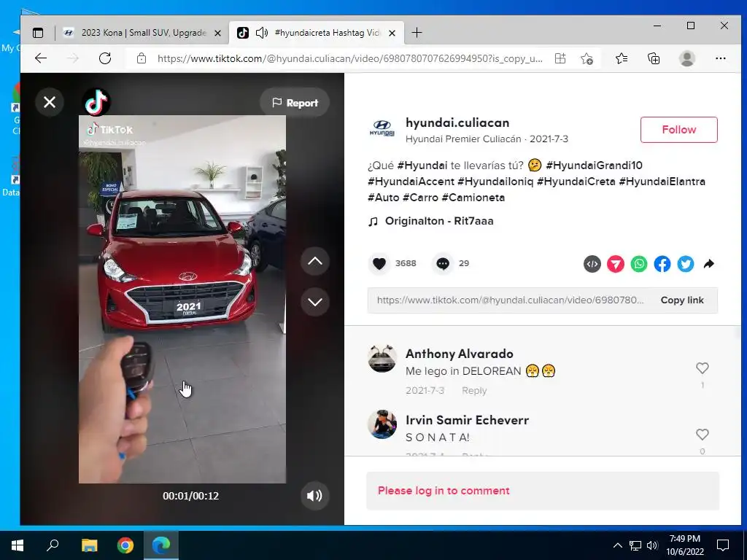Viewport: 747px width, 560px height.
Task: Click the TikTok logo icon above the video
Action: click(96, 102)
